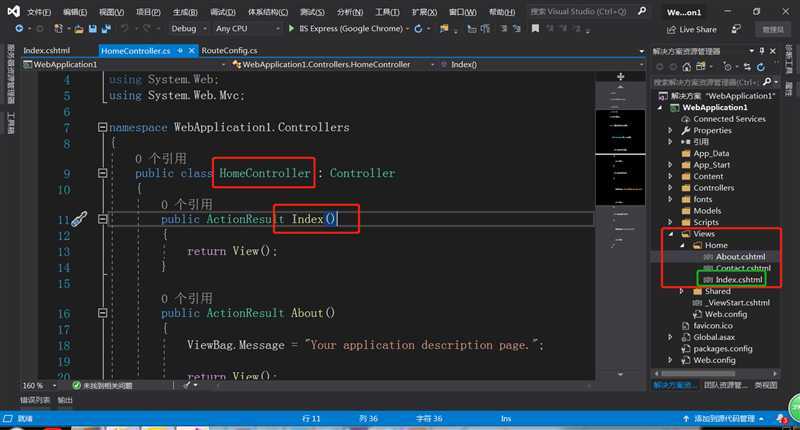The image size is (800, 430).
Task: Collapse the Views folder
Action: click(670, 234)
